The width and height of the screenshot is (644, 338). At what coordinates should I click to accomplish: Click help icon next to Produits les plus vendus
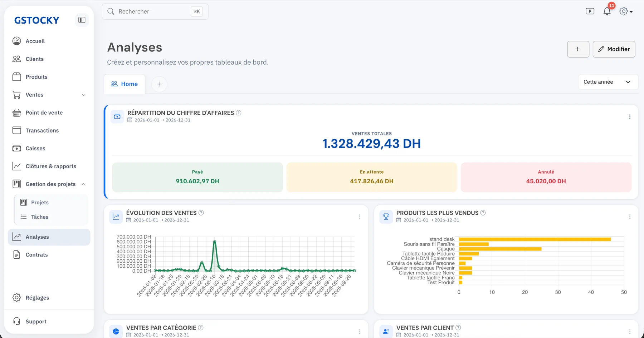click(483, 213)
